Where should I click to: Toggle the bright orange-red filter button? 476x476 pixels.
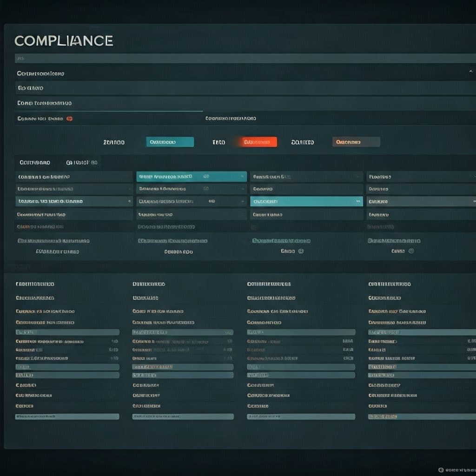[259, 142]
